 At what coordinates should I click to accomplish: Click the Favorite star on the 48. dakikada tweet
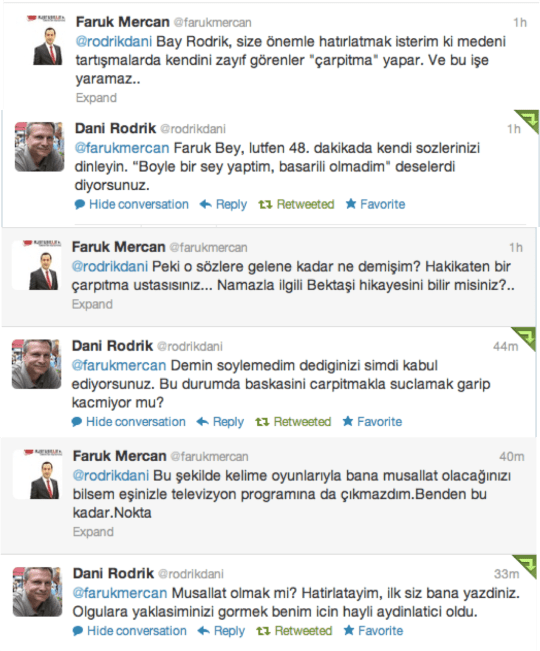351,204
